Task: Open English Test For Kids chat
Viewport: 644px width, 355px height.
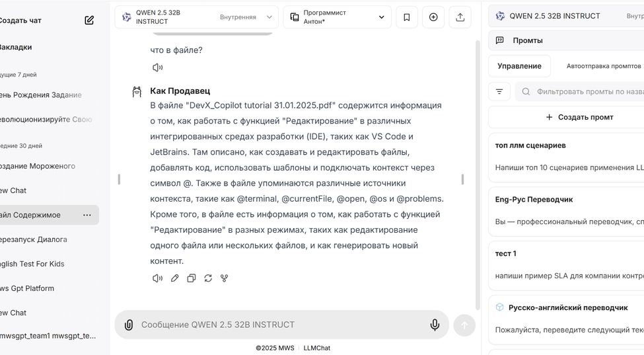Action: [x=32, y=264]
